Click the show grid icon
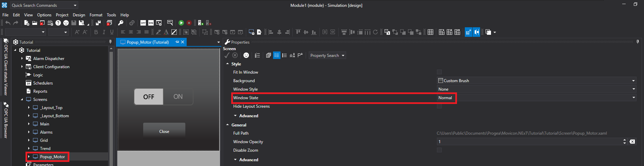This screenshot has height=166, width=644. point(430,32)
